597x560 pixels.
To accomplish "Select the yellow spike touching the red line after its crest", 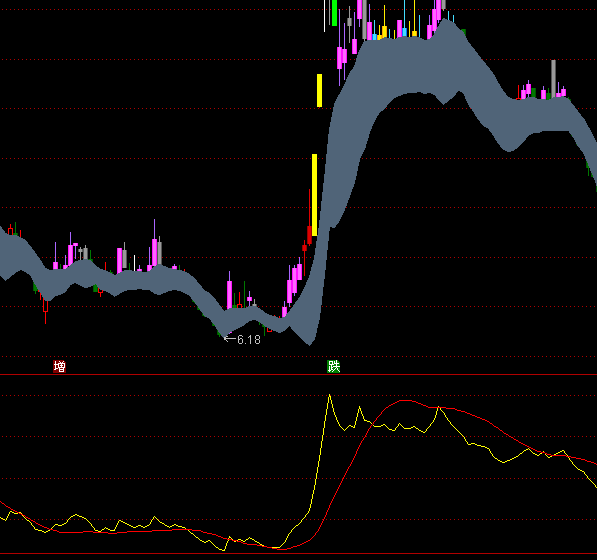I will tap(439, 408).
